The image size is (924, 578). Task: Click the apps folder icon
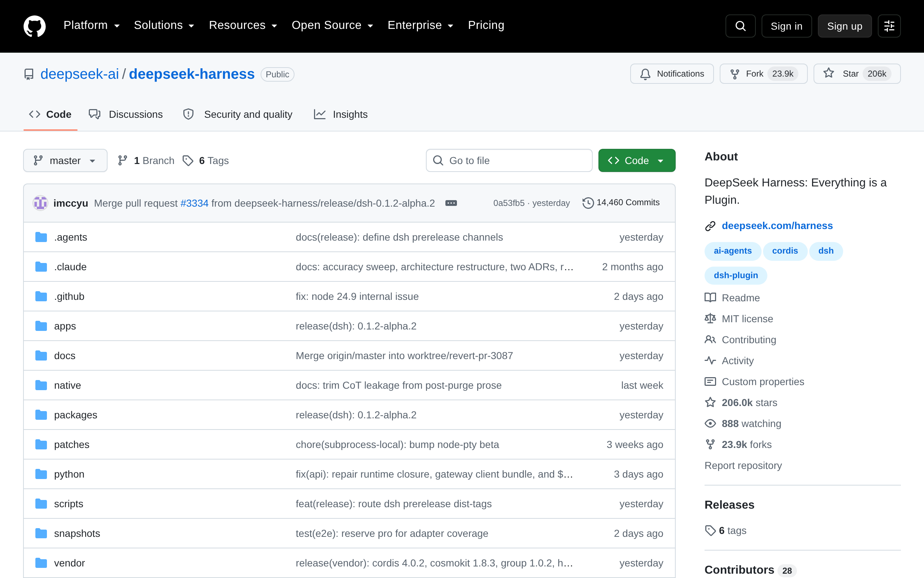click(x=41, y=326)
